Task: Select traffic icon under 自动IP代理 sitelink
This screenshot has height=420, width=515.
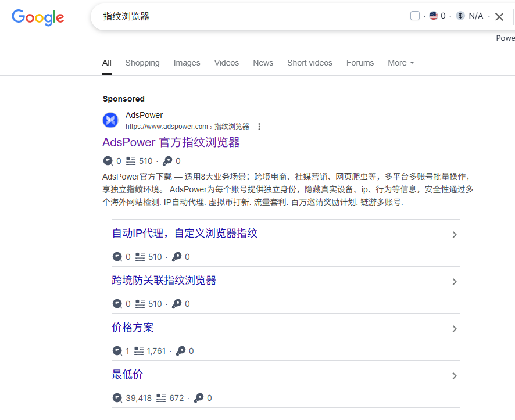Action: [117, 257]
